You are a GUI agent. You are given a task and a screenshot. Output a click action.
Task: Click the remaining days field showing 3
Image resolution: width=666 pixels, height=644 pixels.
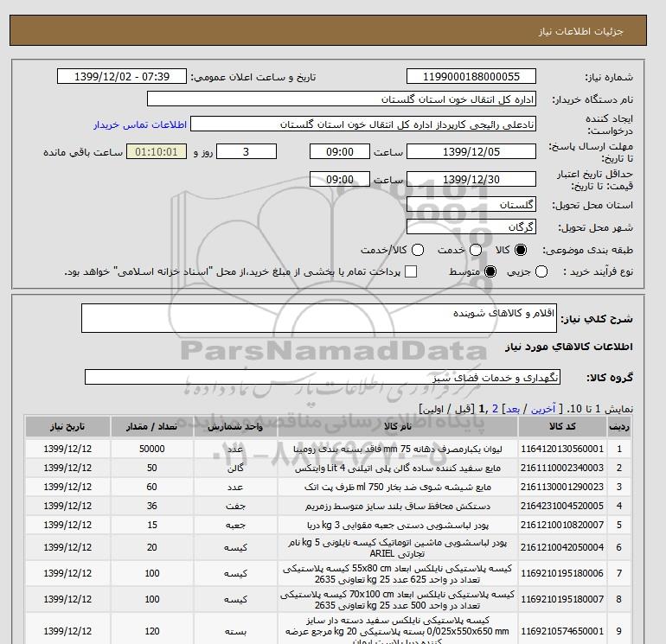[247, 151]
